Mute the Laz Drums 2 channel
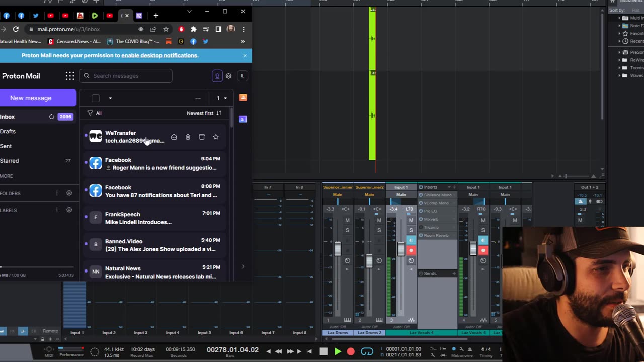 379,220
